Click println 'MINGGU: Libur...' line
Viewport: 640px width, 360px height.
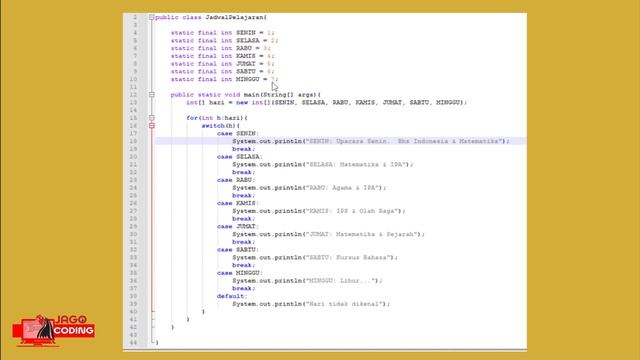(x=307, y=281)
